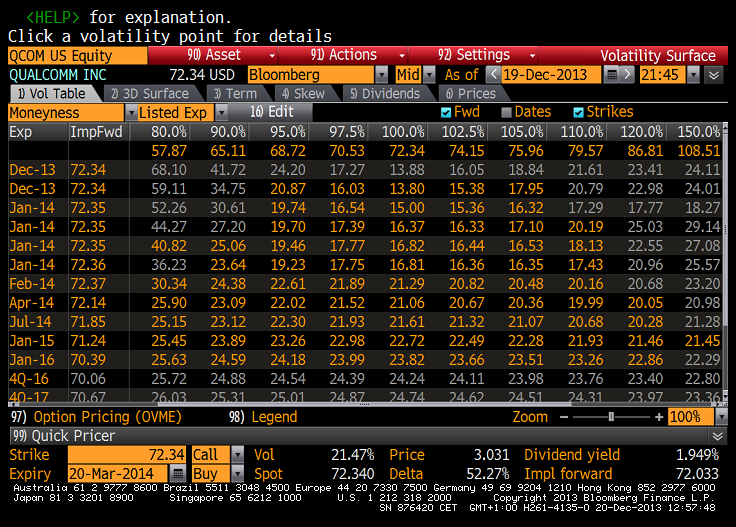Screen dimensions: 736x527
Task: Click the vertical scrollbar of the vol table
Action: coord(725,263)
